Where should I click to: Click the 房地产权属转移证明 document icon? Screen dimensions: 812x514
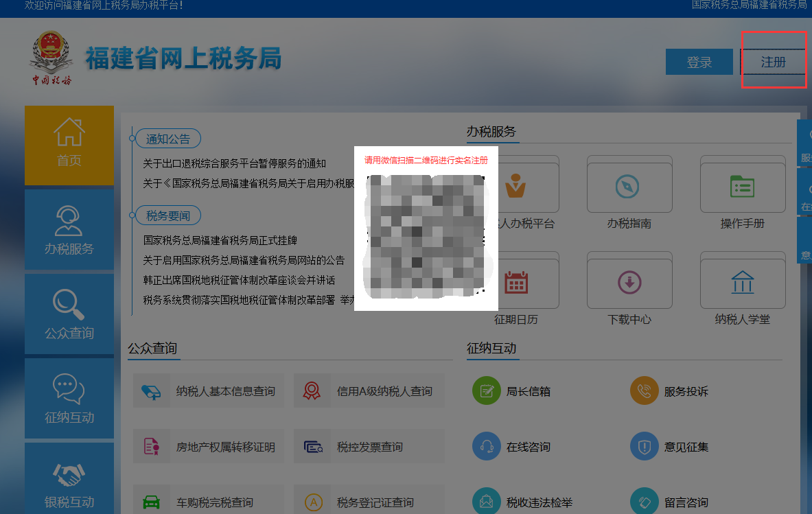pyautogui.click(x=151, y=446)
